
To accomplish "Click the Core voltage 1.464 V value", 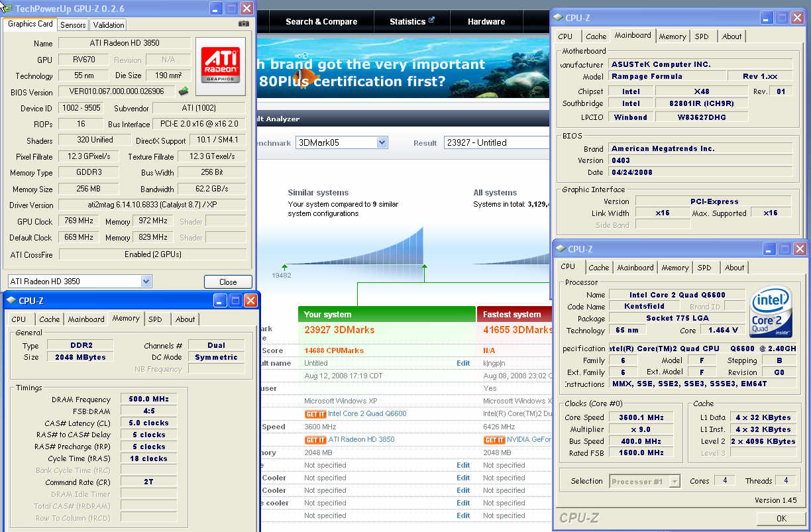I will [x=724, y=330].
